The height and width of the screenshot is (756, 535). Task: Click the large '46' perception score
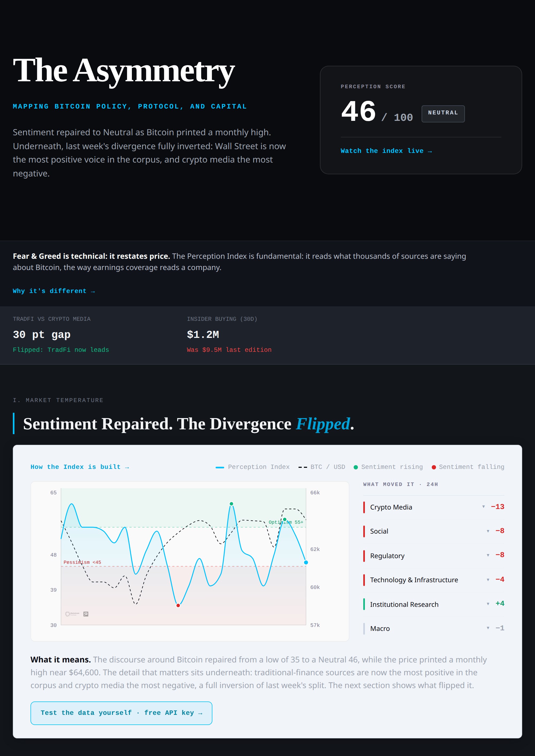359,111
